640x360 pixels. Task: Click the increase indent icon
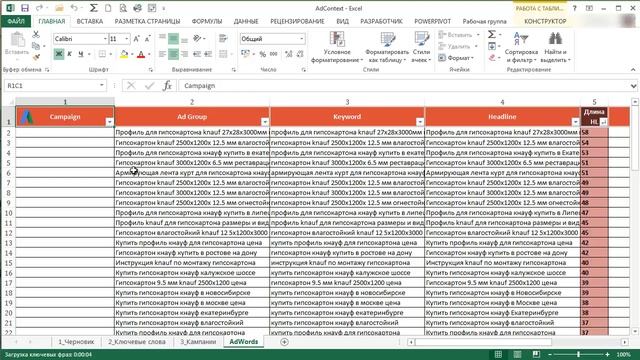pos(208,54)
